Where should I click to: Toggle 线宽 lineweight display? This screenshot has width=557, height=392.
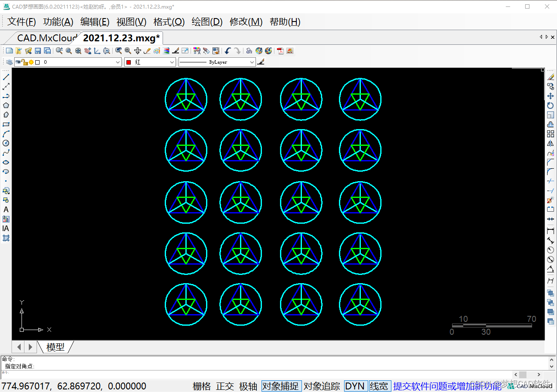point(379,386)
